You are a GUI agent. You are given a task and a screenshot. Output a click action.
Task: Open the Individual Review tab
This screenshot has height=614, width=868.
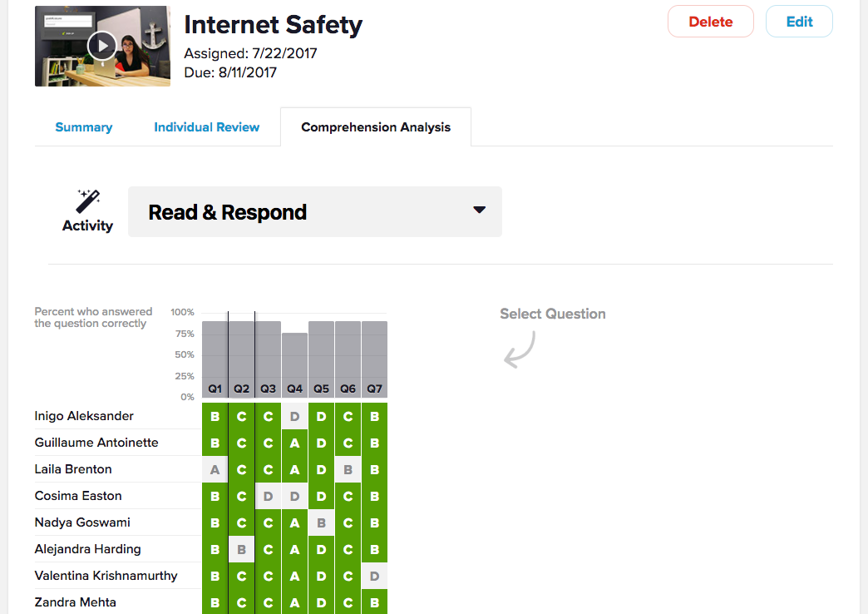point(206,127)
